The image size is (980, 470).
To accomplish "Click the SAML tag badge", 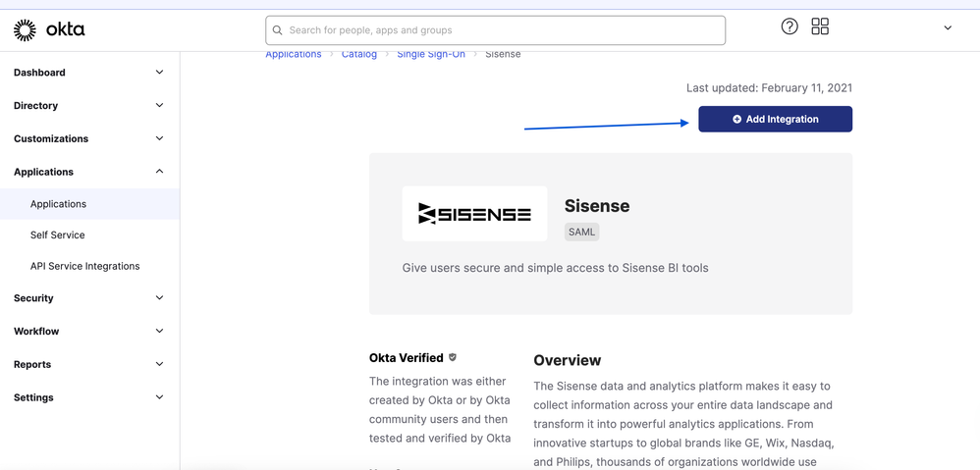I will 581,232.
